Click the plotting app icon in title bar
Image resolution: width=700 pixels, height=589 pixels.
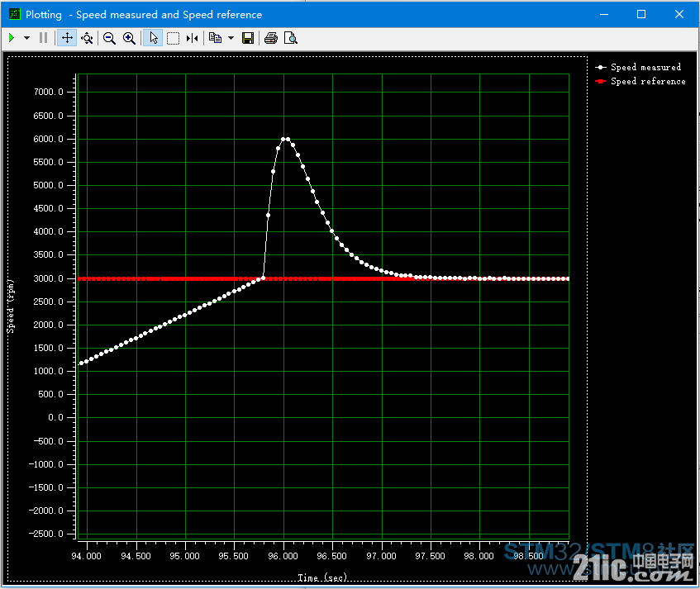[x=15, y=14]
